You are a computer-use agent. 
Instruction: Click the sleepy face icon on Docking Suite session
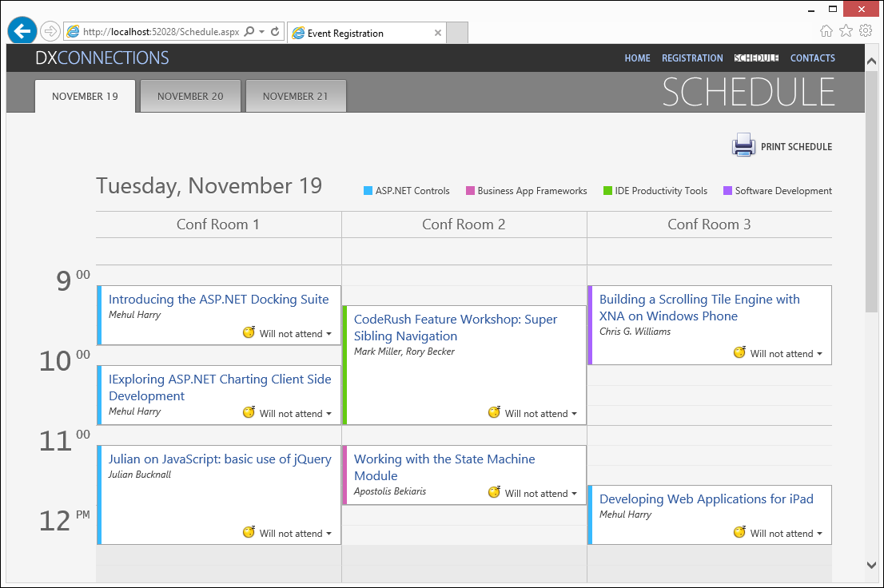click(249, 333)
